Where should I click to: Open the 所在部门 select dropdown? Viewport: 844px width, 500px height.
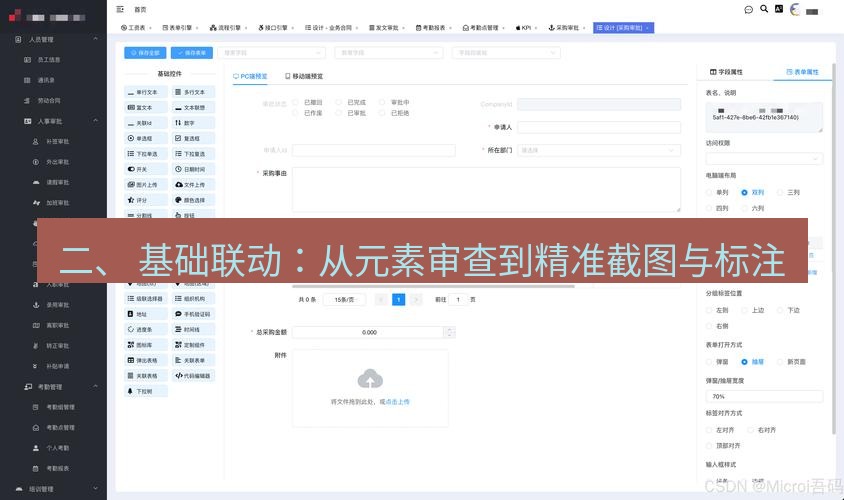click(x=599, y=151)
